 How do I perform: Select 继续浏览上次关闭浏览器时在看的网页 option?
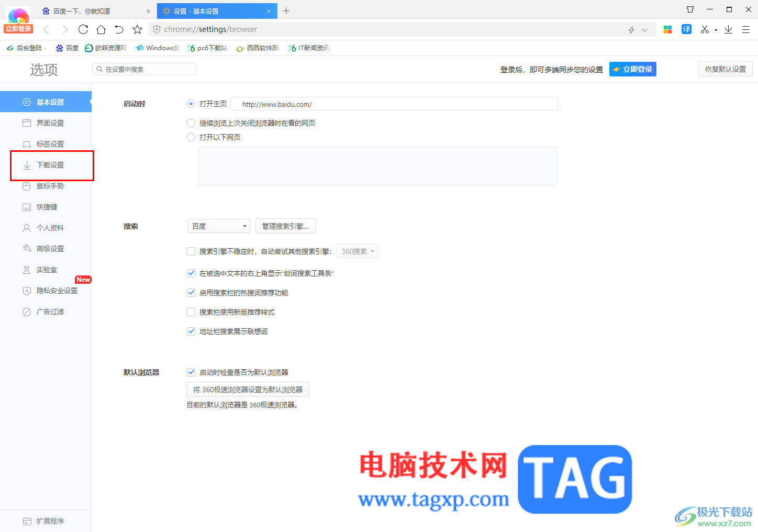click(x=191, y=123)
